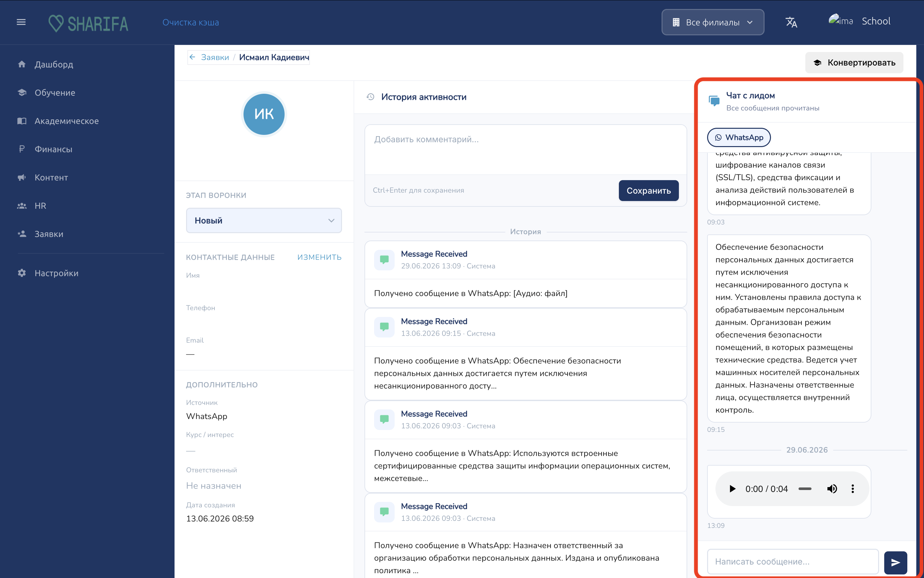The height and width of the screenshot is (578, 924).
Task: Click Message Received 13.06.2026 09:15 title
Action: click(434, 321)
